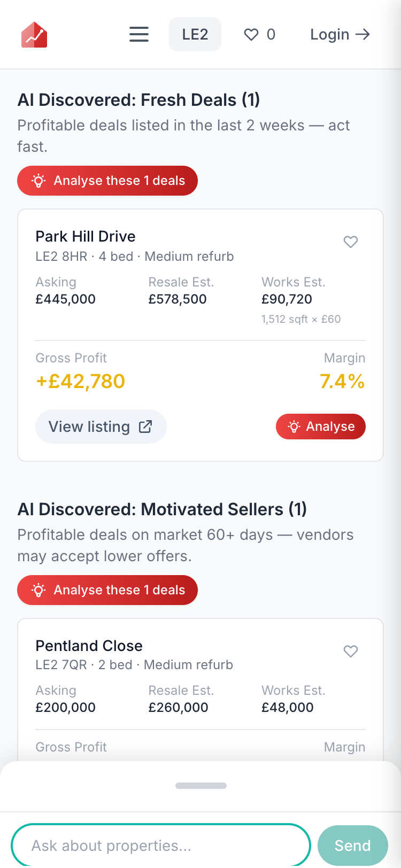Image resolution: width=401 pixels, height=868 pixels.
Task: Click the external link icon on View listing
Action: click(x=144, y=426)
